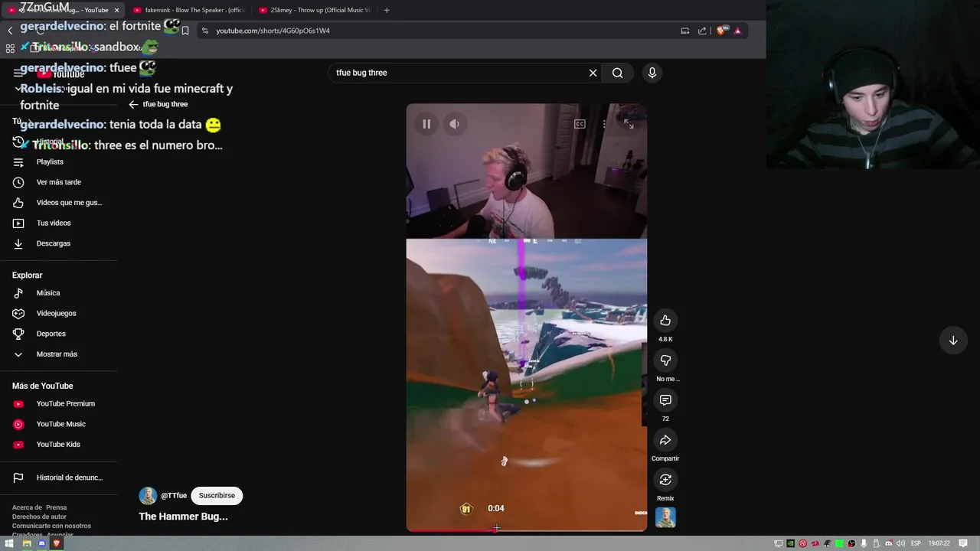Open Descargas in the sidebar

point(59,243)
